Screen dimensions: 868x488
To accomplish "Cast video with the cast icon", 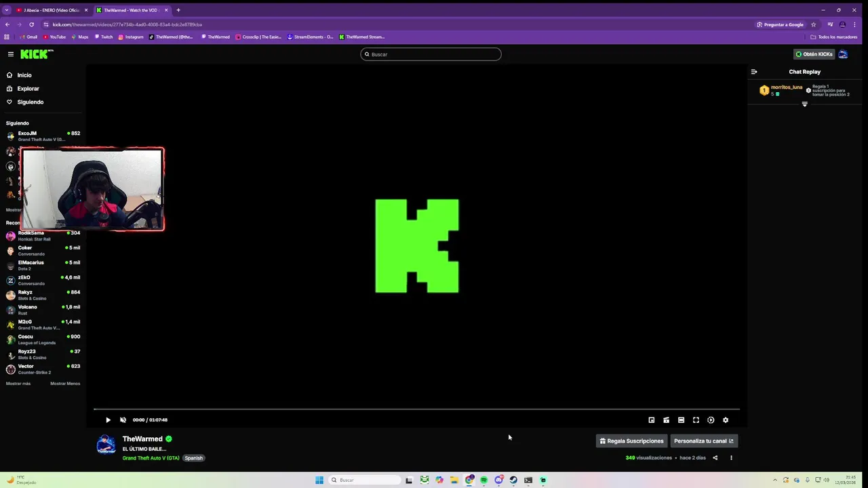I will (667, 420).
